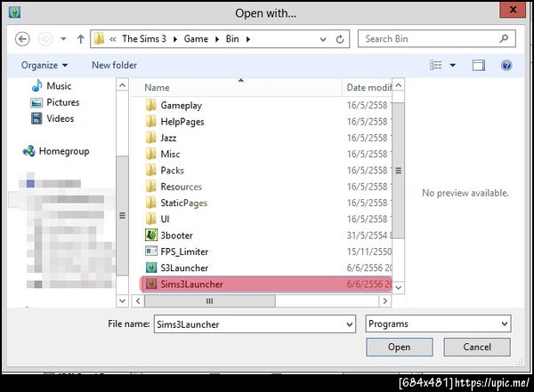The height and width of the screenshot is (392, 534).
Task: Click the Homegroup icon
Action: pos(29,151)
